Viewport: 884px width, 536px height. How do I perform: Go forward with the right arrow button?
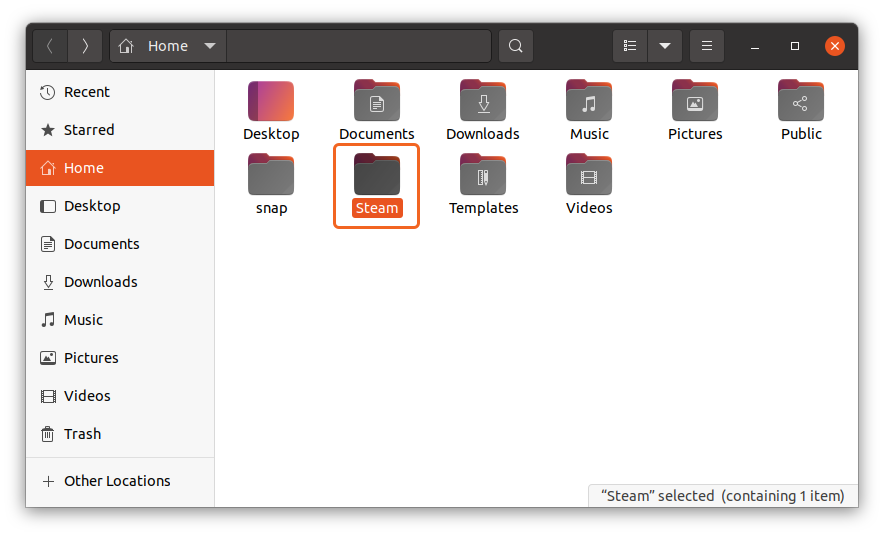[85, 46]
